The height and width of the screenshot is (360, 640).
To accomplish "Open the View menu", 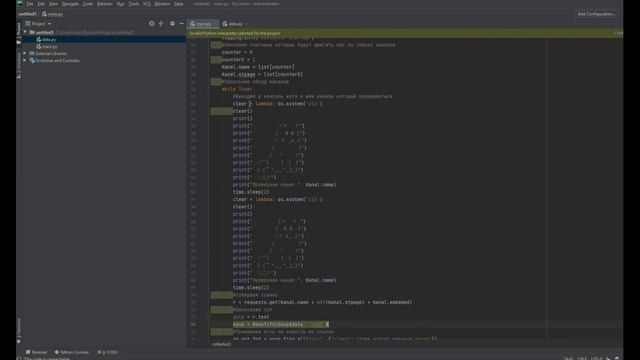I will [53, 4].
